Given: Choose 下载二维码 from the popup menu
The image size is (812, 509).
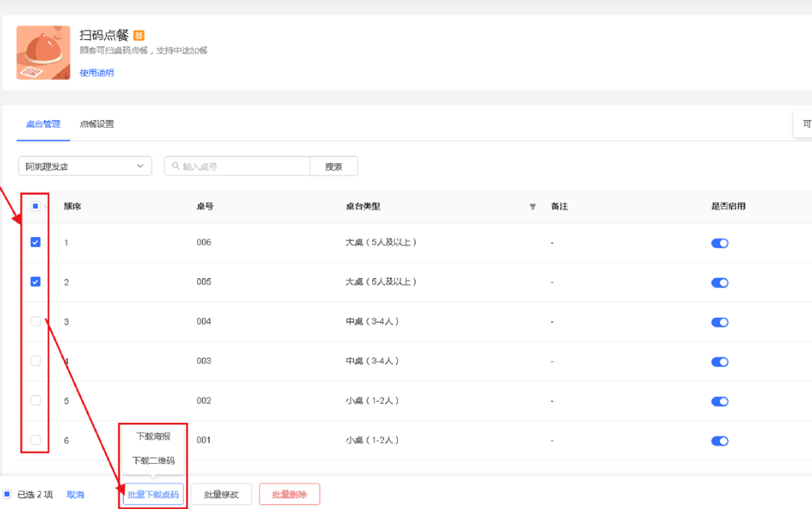Looking at the screenshot, I should pos(153,460).
